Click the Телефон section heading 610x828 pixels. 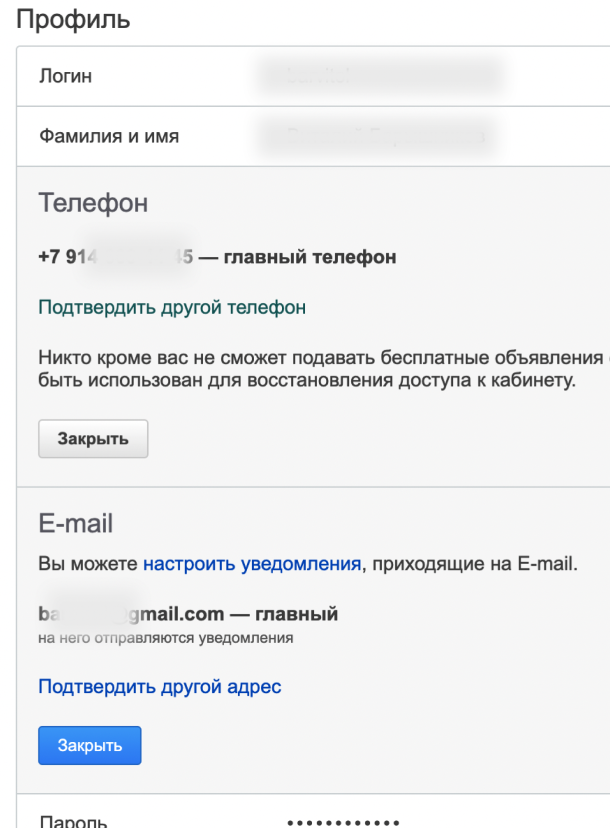(x=93, y=203)
